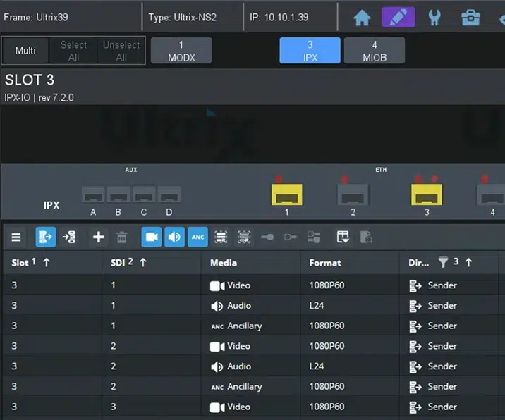Screen dimensions: 505x420
Task: Click Unselect All button
Action: (121, 51)
